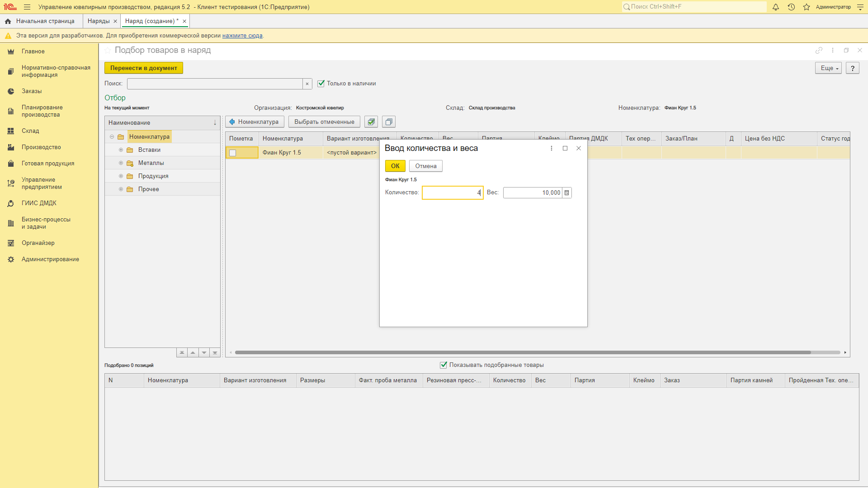This screenshot has width=868, height=488.
Task: Expand the Вставки folder
Action: click(121, 150)
